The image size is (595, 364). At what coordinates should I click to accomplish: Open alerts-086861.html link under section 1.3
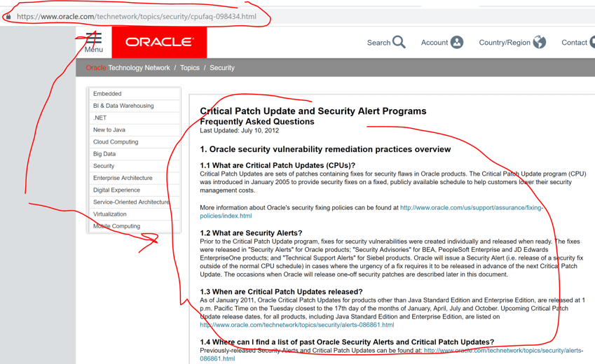click(x=296, y=325)
